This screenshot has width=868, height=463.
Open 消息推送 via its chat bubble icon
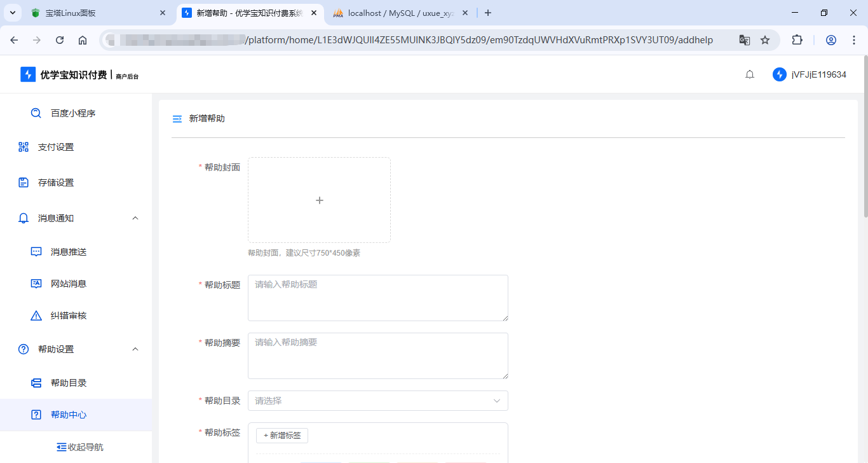coord(36,251)
